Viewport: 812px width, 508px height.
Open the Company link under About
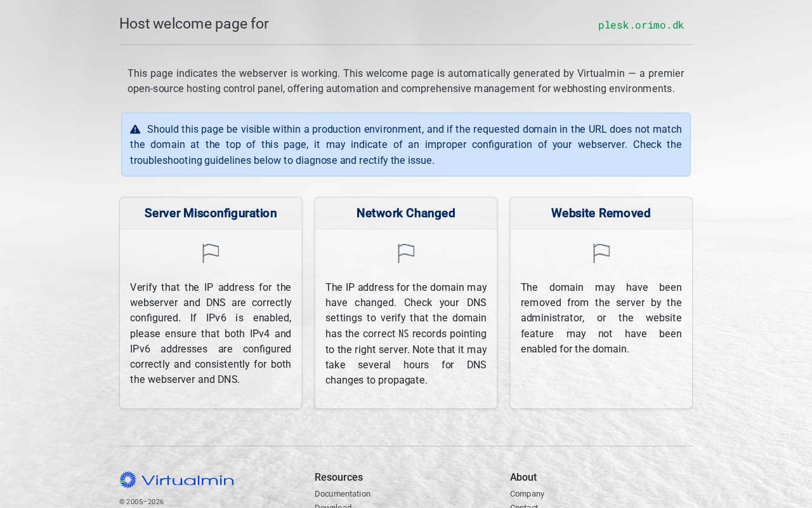tap(527, 494)
